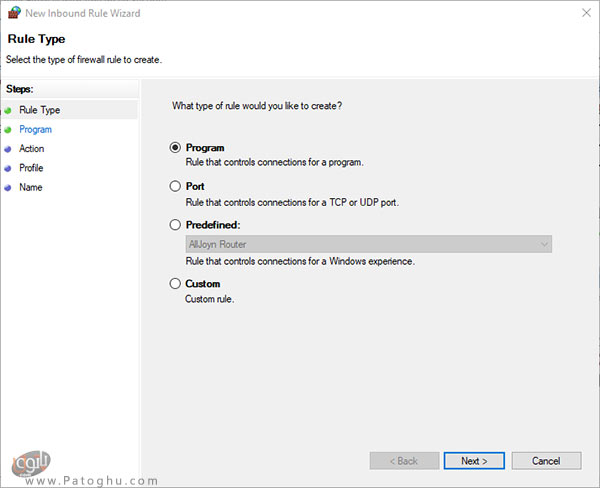Click the blue bullet beside Name step

[x=8, y=188]
